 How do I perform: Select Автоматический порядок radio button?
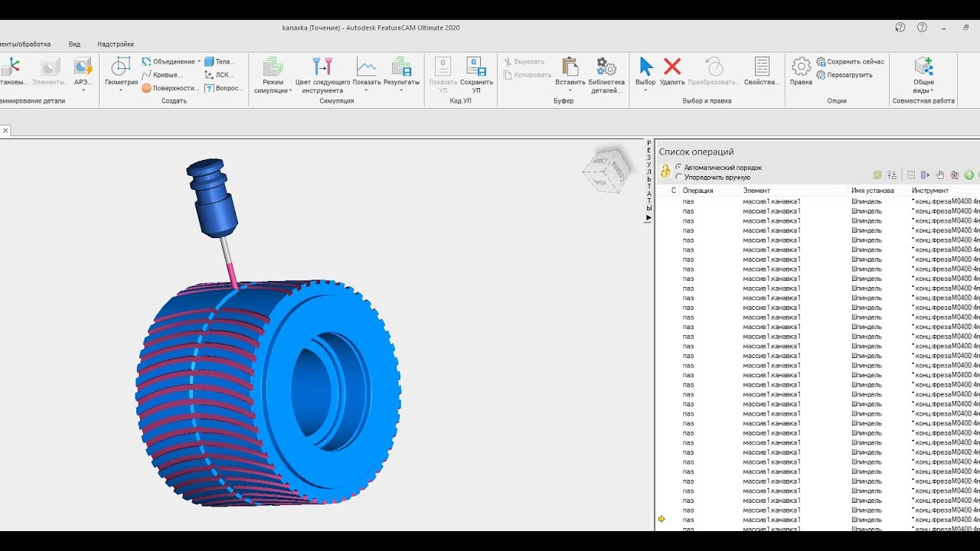point(678,167)
